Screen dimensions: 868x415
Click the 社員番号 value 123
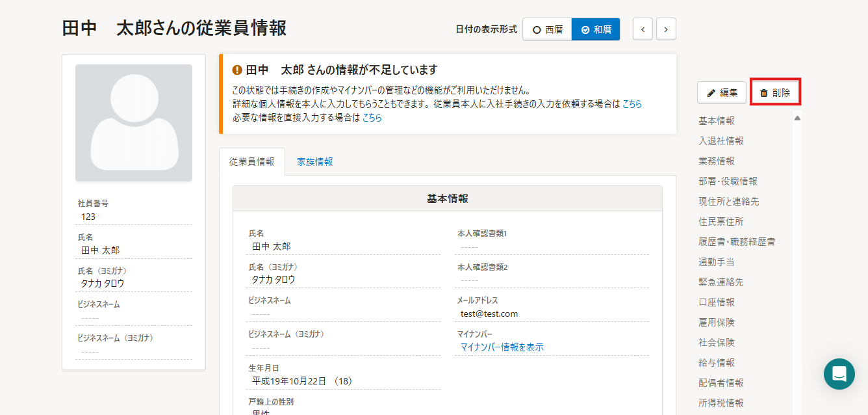[x=88, y=217]
